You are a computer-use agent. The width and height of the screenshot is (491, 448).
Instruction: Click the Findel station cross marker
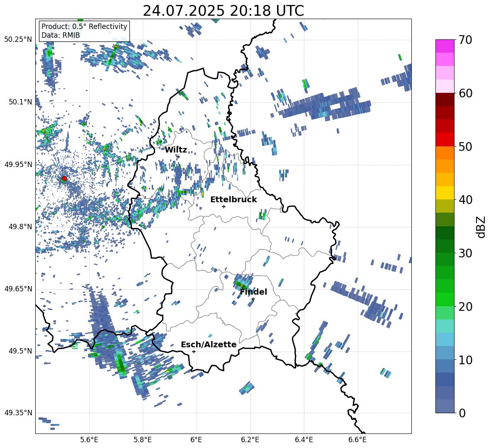tap(253, 299)
